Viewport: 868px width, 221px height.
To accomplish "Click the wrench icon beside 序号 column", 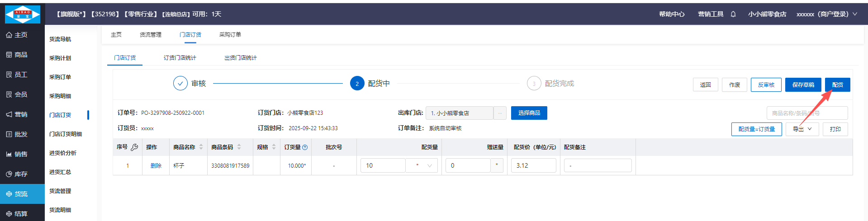I will pos(134,147).
